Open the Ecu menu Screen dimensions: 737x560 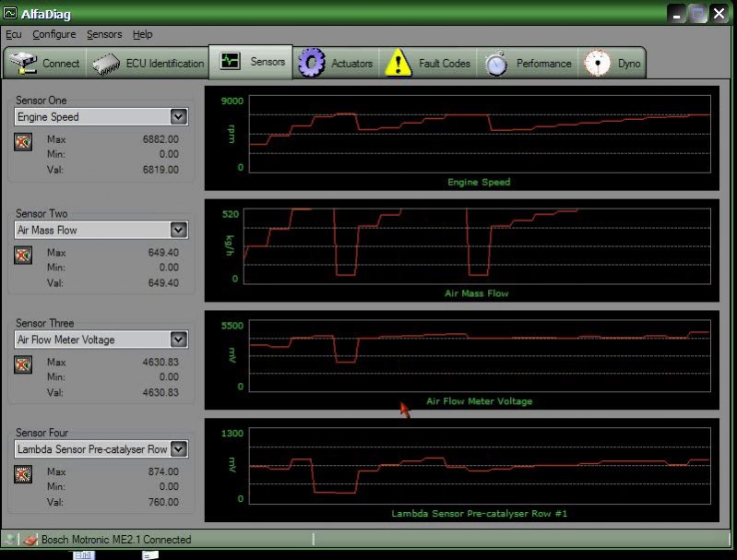click(13, 34)
